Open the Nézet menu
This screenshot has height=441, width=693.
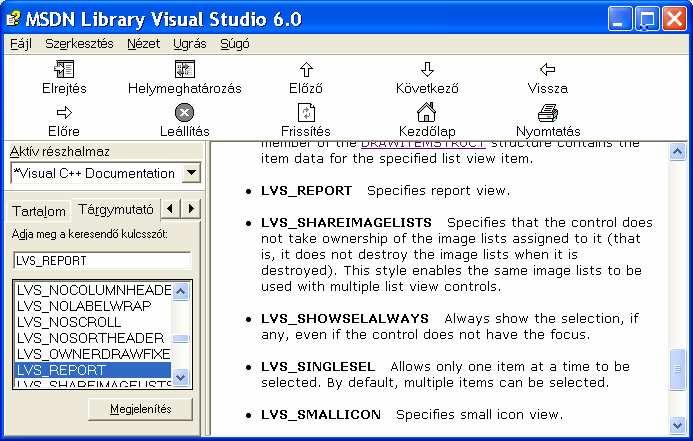click(x=144, y=44)
